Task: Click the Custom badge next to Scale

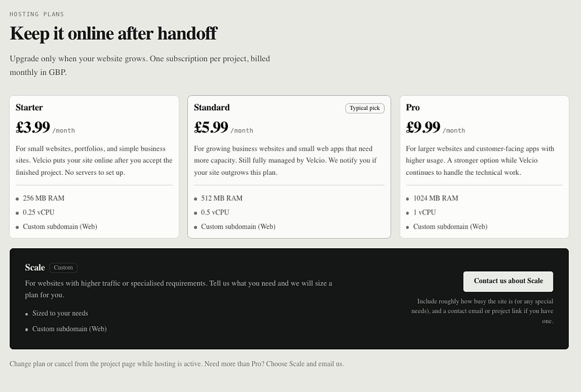Action: [x=63, y=268]
